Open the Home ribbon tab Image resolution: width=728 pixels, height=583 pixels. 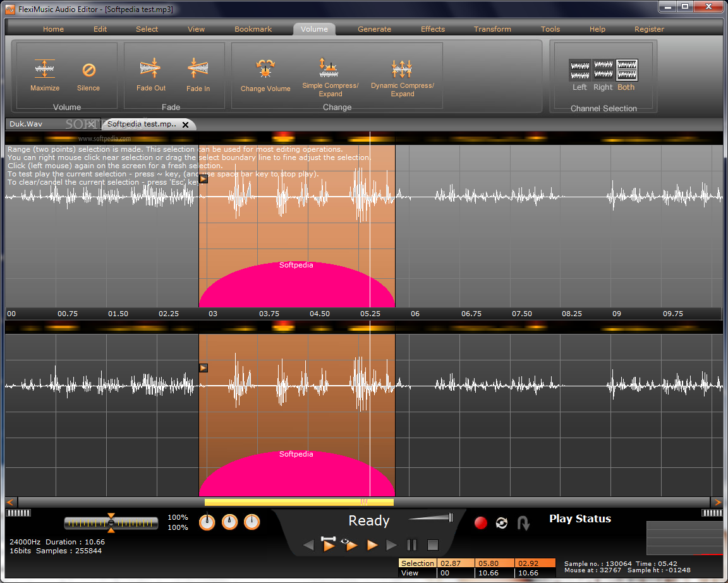point(53,29)
